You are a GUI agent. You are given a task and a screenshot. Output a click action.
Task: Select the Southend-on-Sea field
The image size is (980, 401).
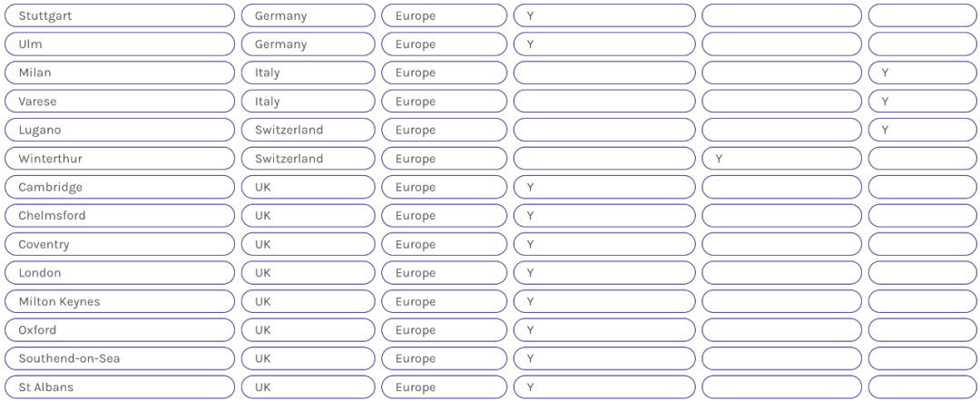click(120, 358)
